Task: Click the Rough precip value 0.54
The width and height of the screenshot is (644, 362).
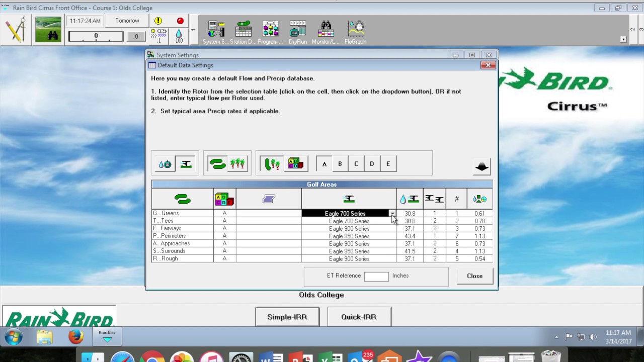Action: 479,259
